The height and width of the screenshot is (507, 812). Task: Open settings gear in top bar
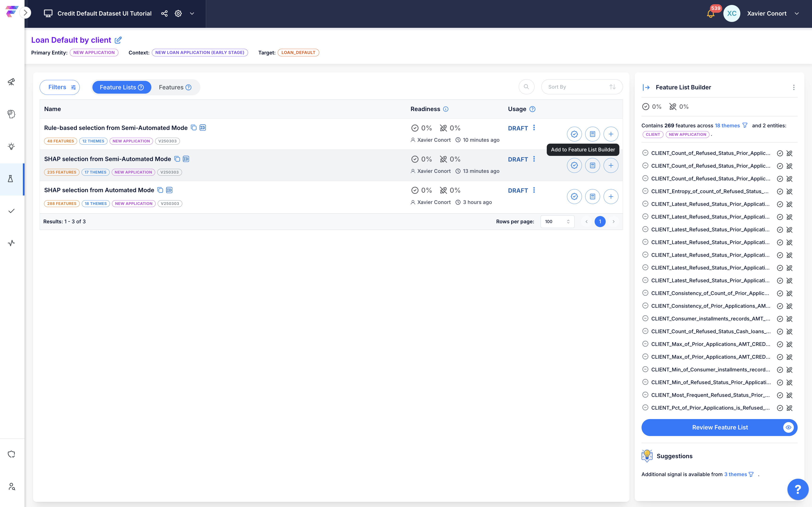click(178, 13)
